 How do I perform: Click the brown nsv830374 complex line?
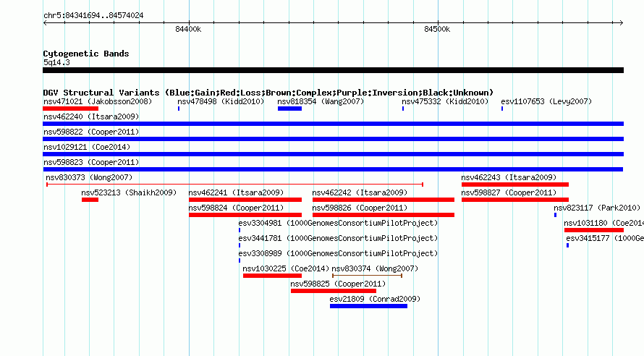(x=367, y=276)
